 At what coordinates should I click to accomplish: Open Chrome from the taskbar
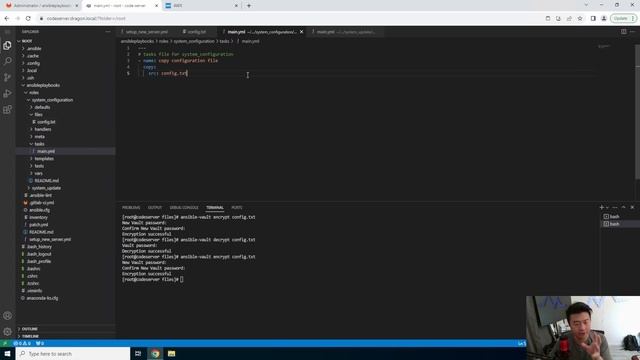pos(155,353)
